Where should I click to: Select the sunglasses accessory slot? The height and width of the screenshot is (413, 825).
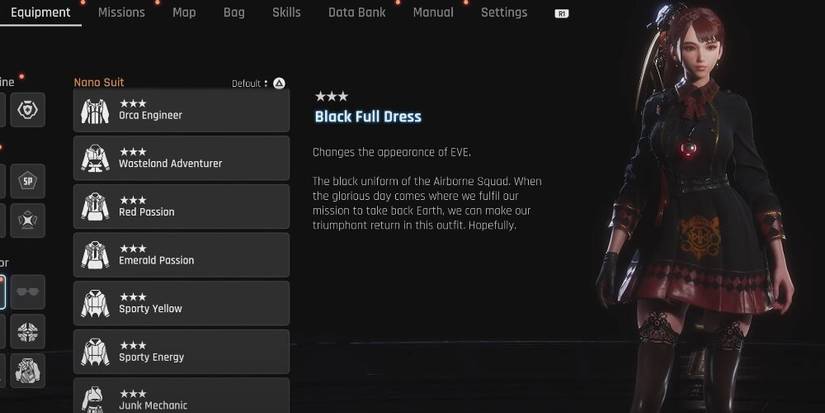click(x=28, y=292)
